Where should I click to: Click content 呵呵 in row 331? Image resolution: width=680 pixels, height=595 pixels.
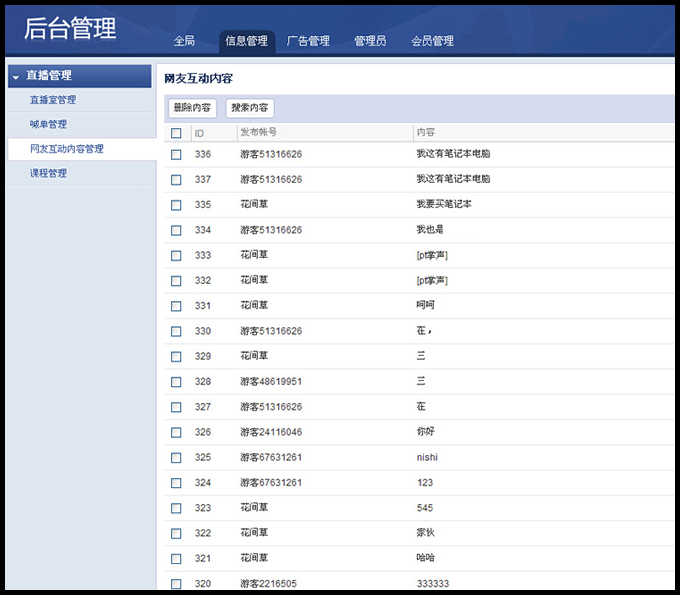click(x=425, y=305)
